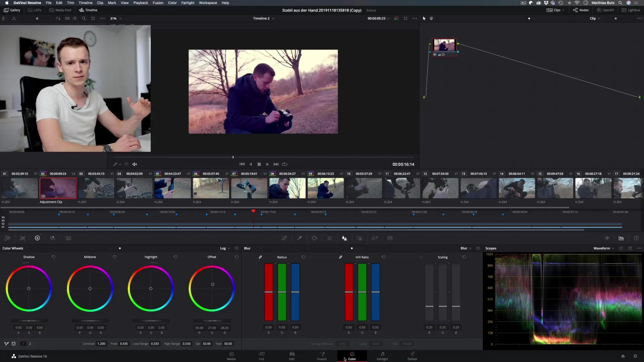
Task: Open the Motion Effects palette icon
Action: coord(68,238)
